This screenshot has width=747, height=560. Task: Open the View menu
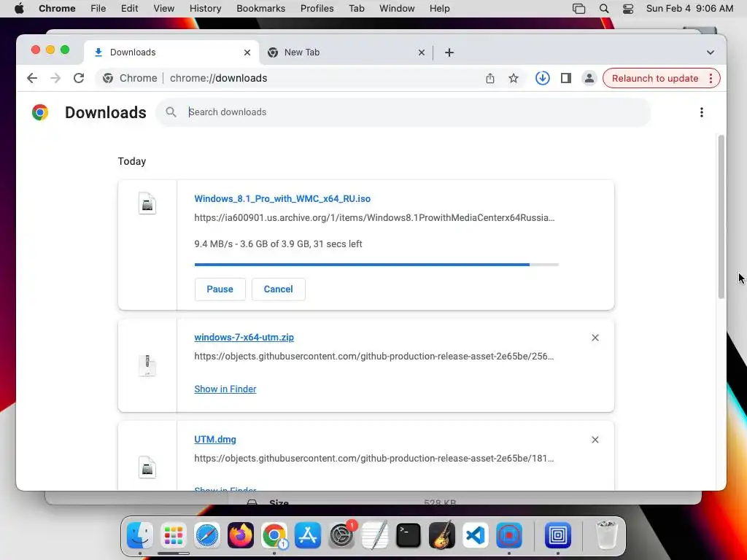(x=164, y=9)
